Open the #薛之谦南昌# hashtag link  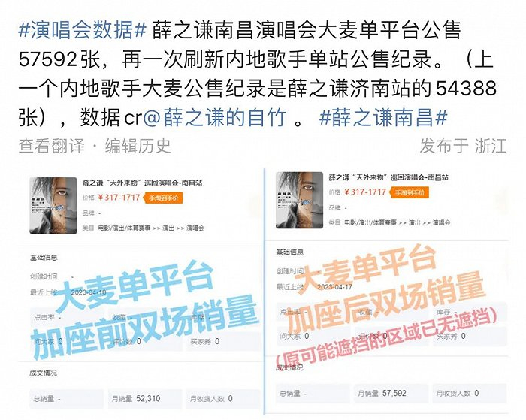tap(383, 117)
